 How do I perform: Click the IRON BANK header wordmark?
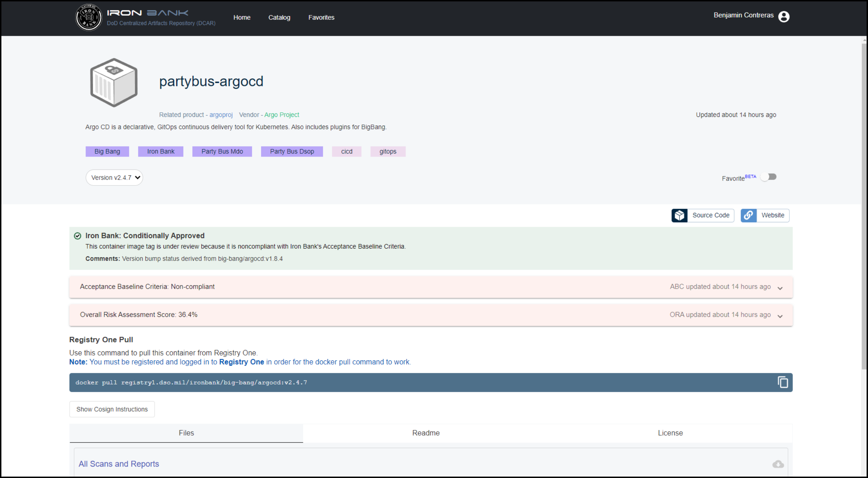147,13
